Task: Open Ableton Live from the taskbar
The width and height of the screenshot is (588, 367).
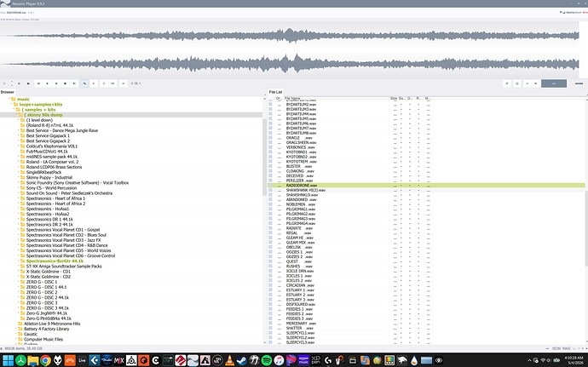Action: [x=82, y=360]
